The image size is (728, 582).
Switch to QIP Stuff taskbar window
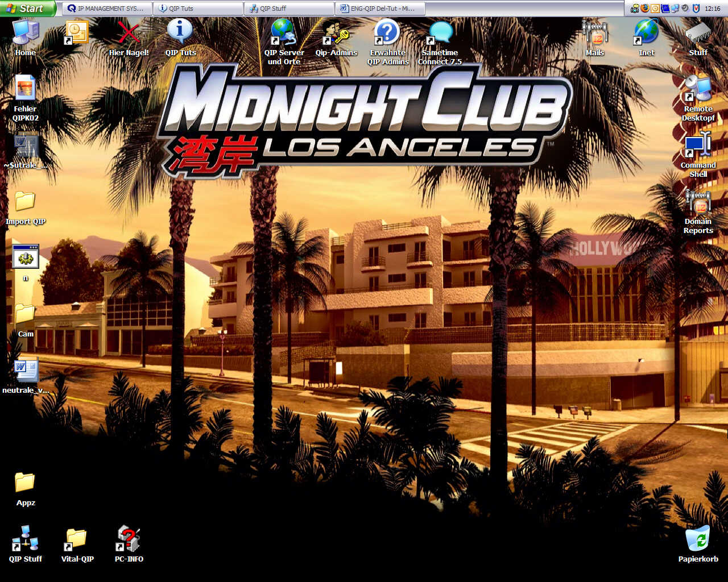click(x=289, y=9)
